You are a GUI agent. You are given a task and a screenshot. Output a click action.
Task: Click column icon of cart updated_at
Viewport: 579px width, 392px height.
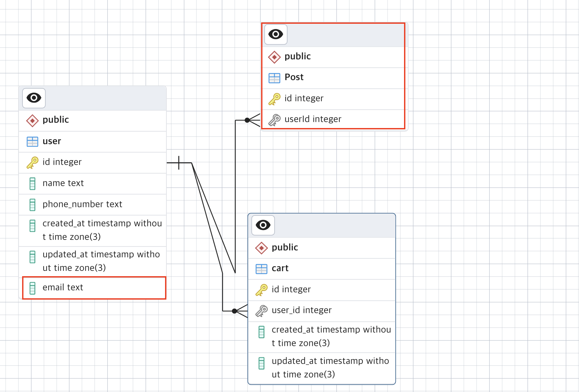261,363
